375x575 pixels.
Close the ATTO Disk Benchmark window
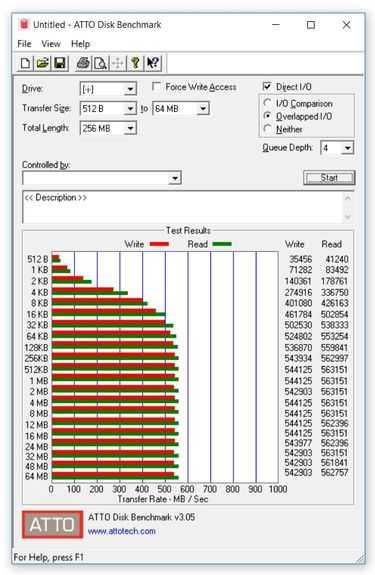346,25
